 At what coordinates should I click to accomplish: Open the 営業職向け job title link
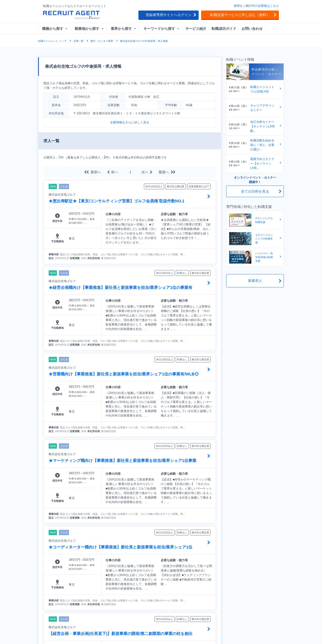click(124, 374)
